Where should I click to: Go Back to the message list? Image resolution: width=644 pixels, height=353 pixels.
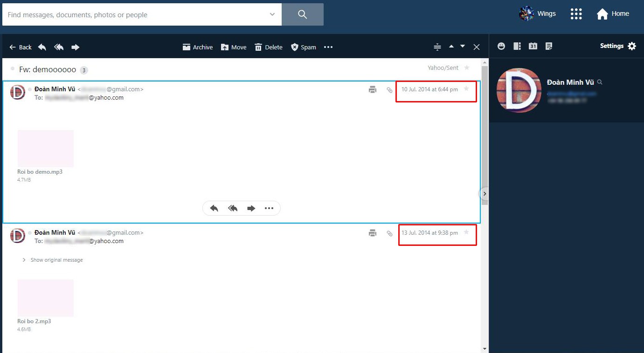click(x=21, y=47)
